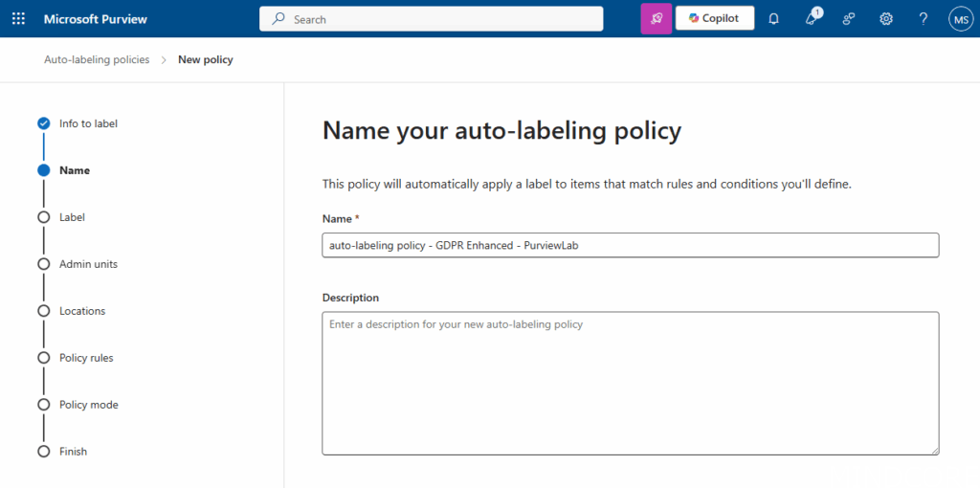This screenshot has height=488, width=980.
Task: Click the pink Purview trial rocket icon
Action: tap(656, 19)
